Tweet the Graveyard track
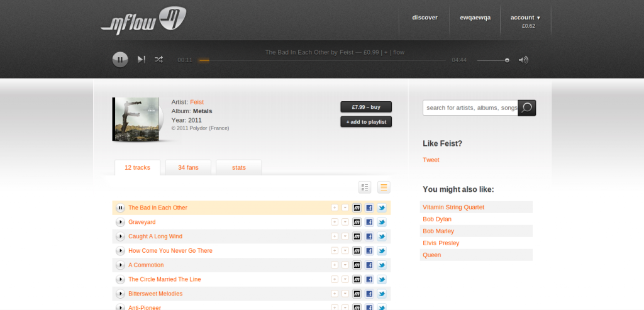Viewport: 644px width, 310px height. tap(382, 222)
